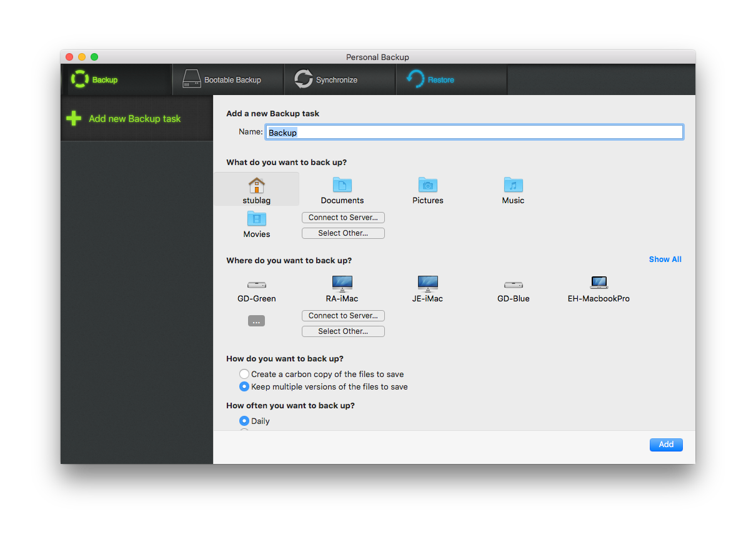
Task: Select the Movies folder icon
Action: [257, 218]
